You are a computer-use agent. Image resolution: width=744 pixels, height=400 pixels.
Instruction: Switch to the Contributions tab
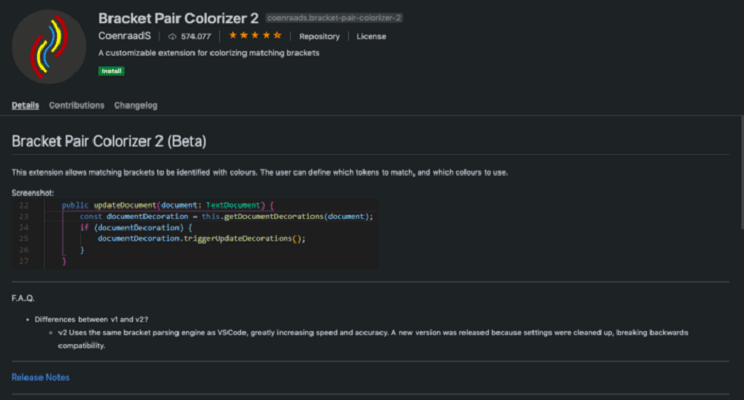[x=76, y=105]
